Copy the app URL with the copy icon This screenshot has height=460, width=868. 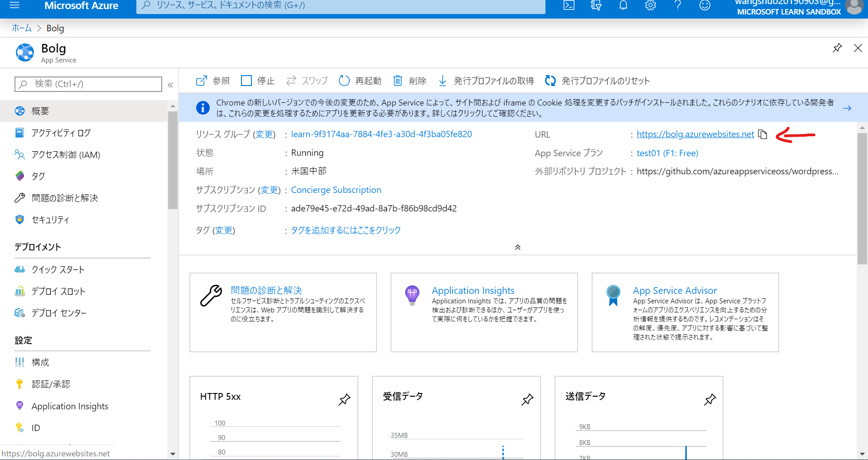(x=763, y=134)
